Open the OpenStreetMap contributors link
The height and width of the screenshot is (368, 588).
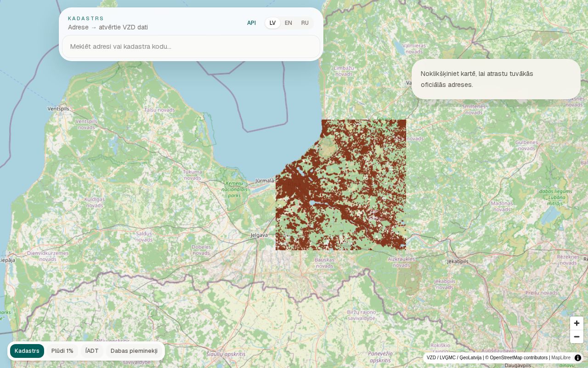pos(516,357)
